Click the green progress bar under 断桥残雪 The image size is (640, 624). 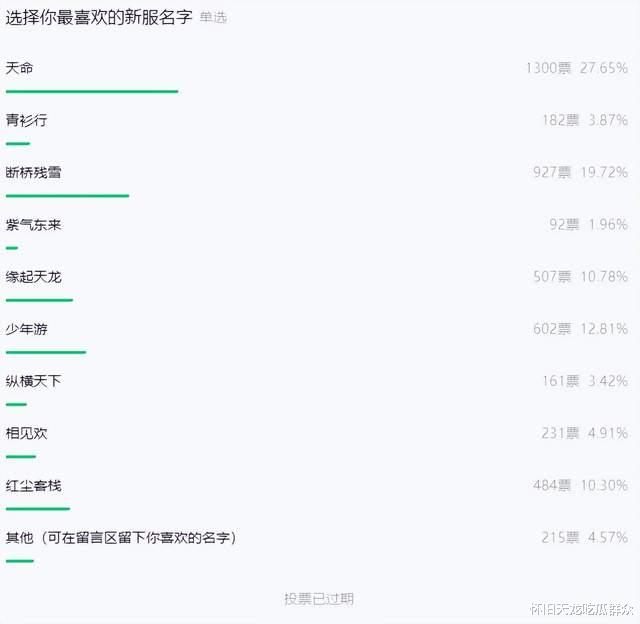pos(67,196)
